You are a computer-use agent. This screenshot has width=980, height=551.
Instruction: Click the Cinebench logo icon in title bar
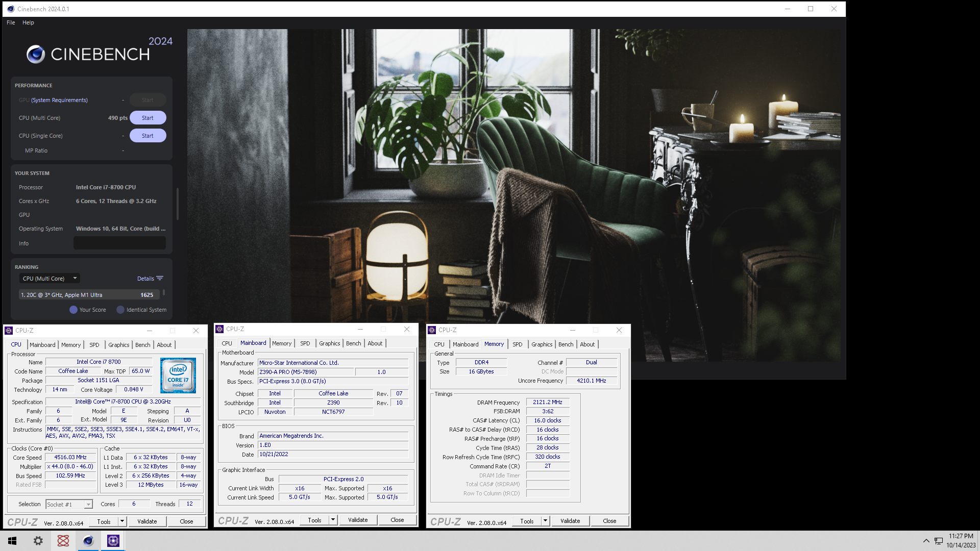point(11,9)
